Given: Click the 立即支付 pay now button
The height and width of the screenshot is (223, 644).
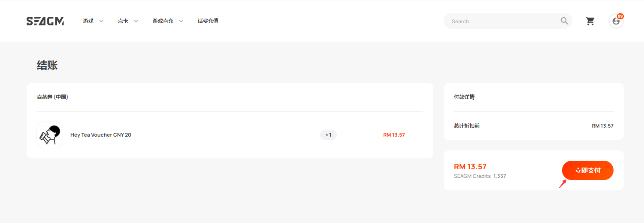Looking at the screenshot, I should [588, 171].
